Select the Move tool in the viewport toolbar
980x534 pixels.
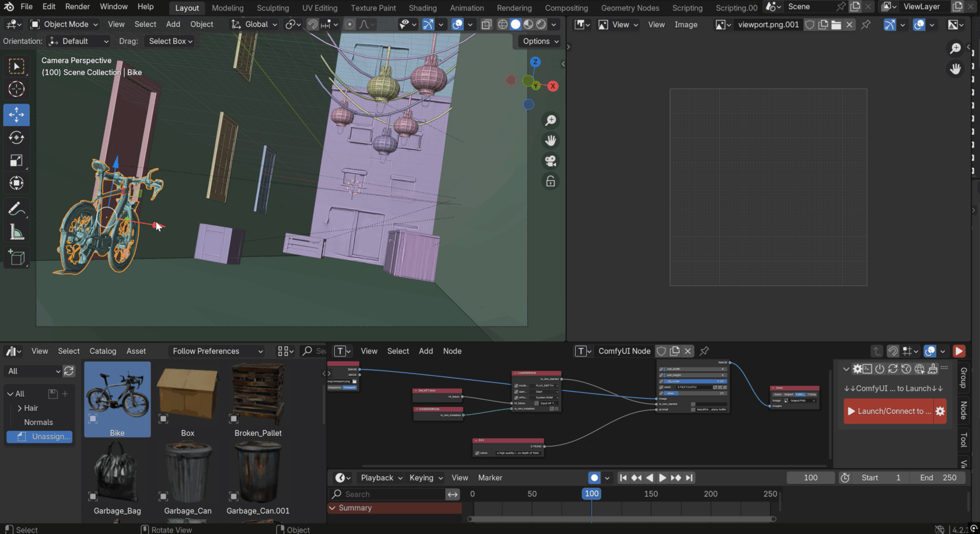click(x=16, y=115)
